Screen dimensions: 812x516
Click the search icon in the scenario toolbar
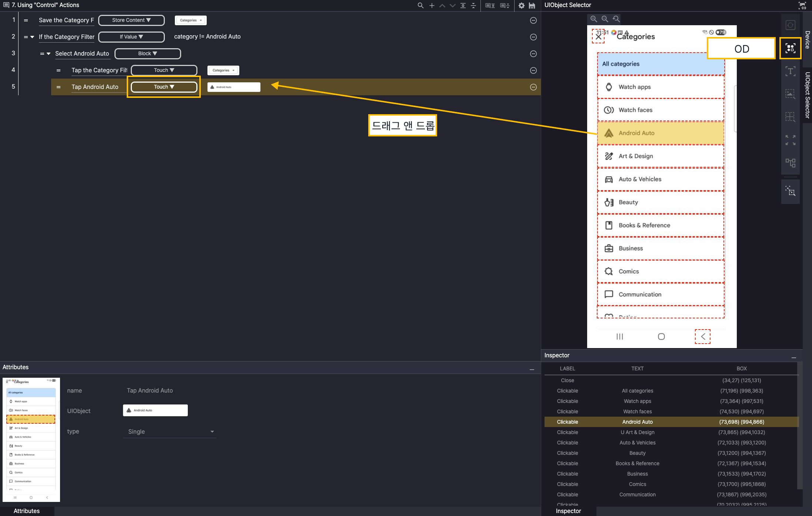click(420, 6)
